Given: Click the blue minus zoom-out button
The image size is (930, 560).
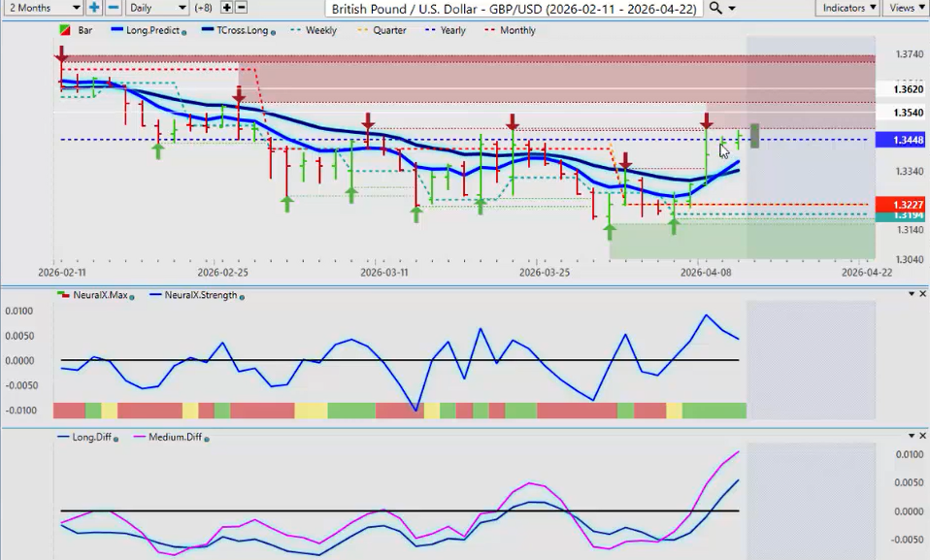Looking at the screenshot, I should click(113, 8).
